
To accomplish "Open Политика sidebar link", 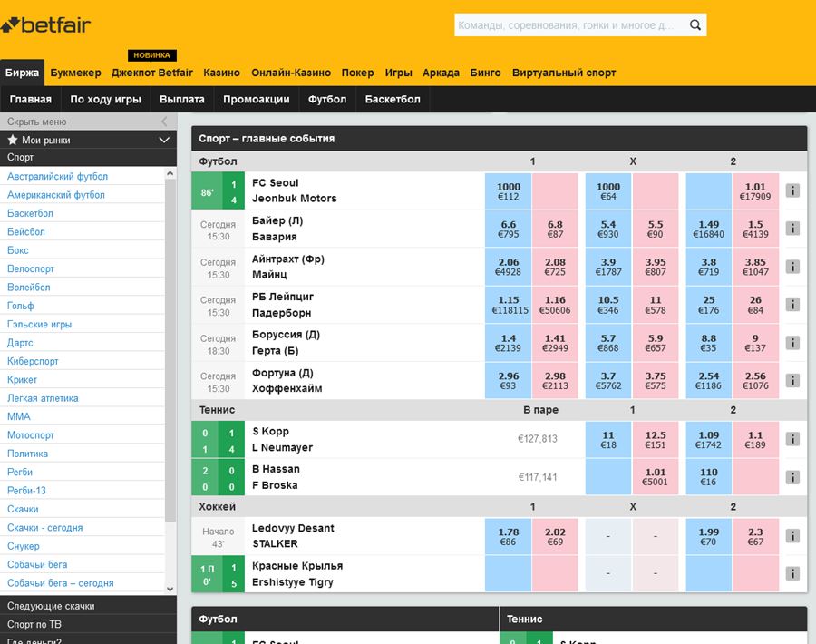I will point(27,454).
